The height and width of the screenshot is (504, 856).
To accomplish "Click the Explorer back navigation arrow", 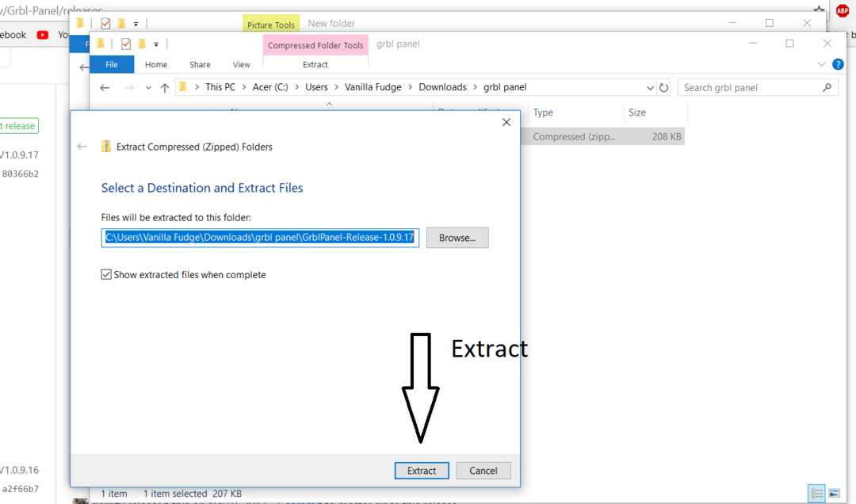I will [x=105, y=88].
